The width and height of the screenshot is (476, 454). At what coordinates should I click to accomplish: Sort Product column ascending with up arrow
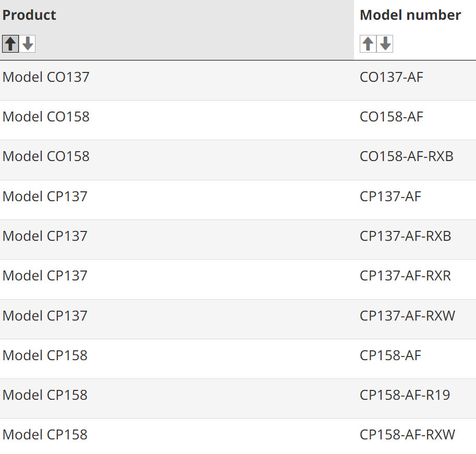10,44
